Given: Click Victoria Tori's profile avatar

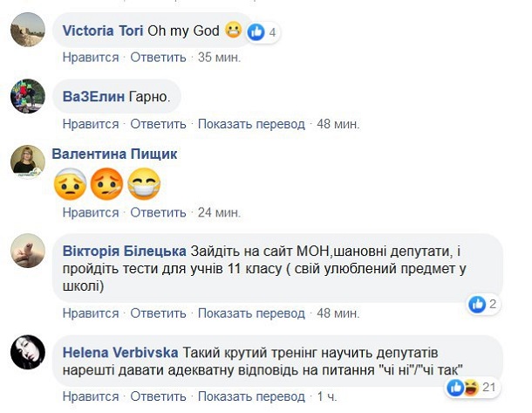Looking at the screenshot, I should point(28,31).
